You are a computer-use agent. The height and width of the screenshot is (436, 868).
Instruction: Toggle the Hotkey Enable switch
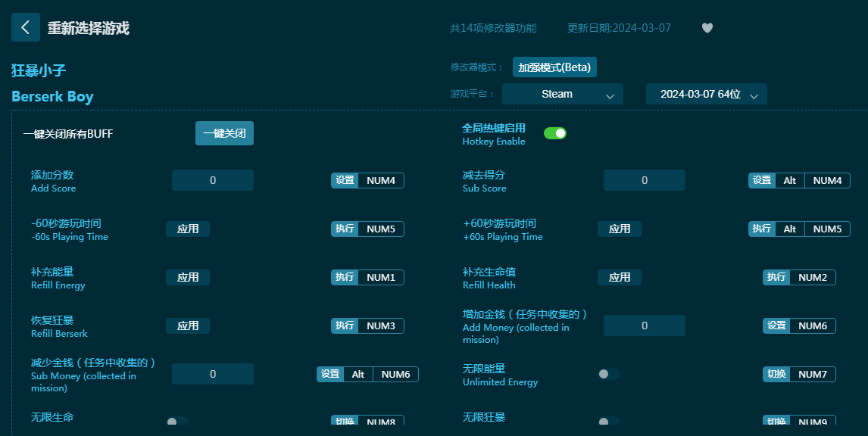pyautogui.click(x=554, y=133)
